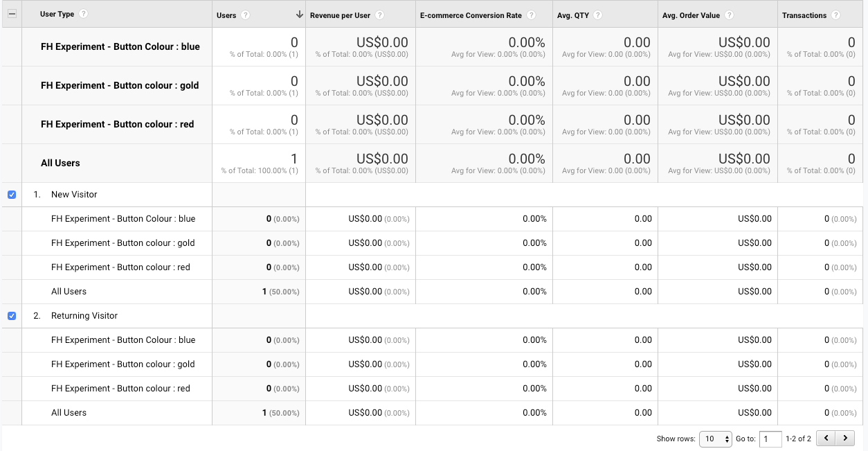This screenshot has width=868, height=451.
Task: Click help icon beside Users column
Action: pyautogui.click(x=246, y=15)
